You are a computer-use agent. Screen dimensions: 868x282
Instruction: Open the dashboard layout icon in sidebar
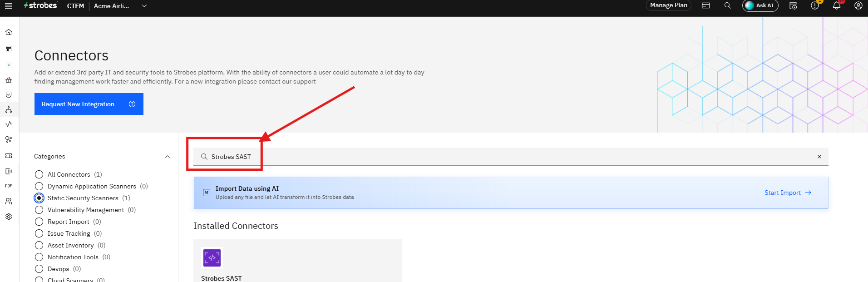pos(9,49)
